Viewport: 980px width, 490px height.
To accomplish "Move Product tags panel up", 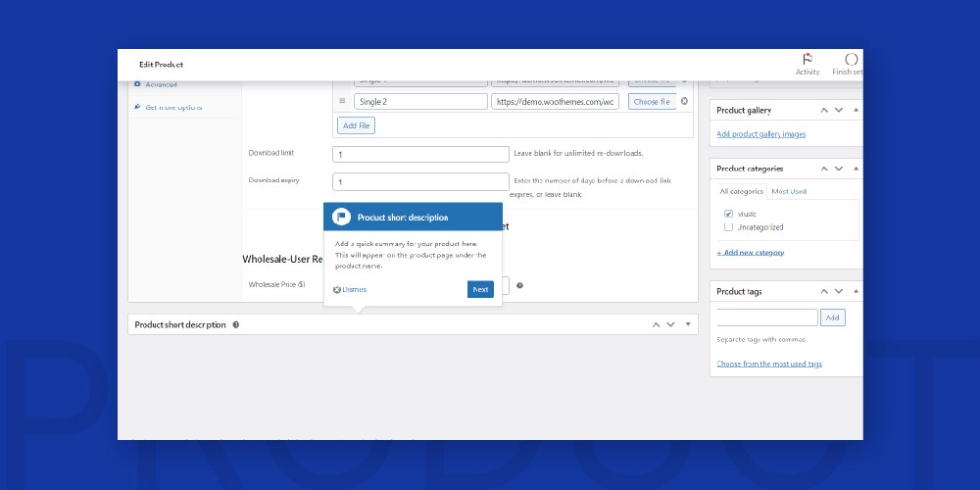I will (824, 291).
